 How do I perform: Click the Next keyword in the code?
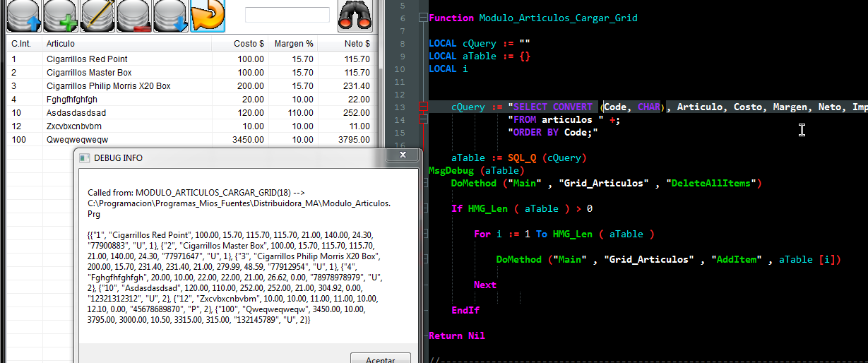pyautogui.click(x=485, y=285)
